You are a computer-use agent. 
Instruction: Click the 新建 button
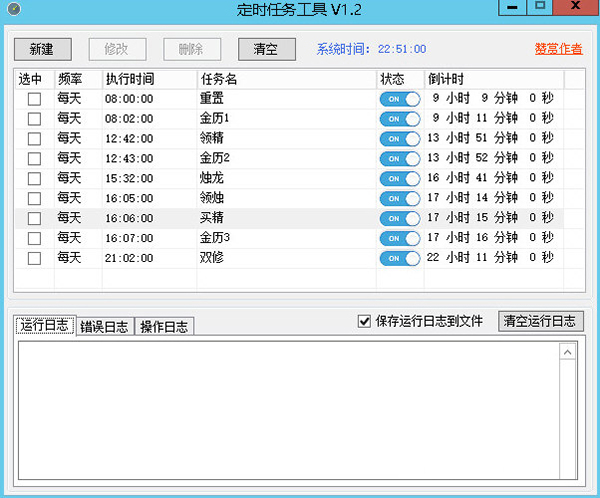(x=42, y=49)
